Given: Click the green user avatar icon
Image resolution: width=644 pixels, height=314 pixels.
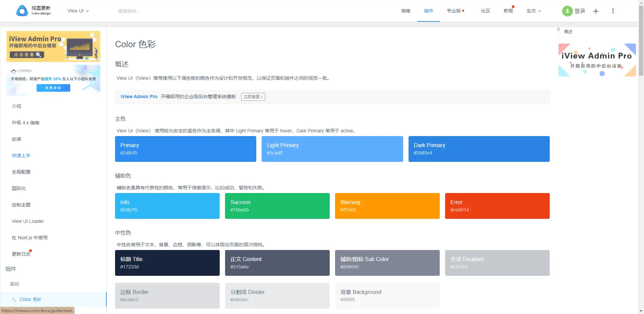Looking at the screenshot, I should pos(567,11).
